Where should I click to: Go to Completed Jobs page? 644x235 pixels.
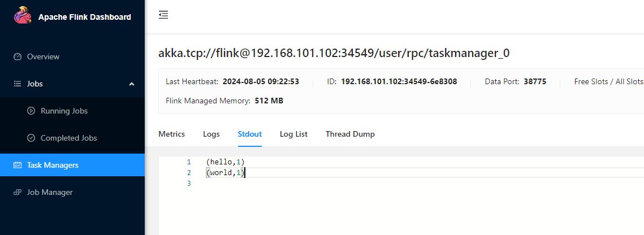[68, 138]
